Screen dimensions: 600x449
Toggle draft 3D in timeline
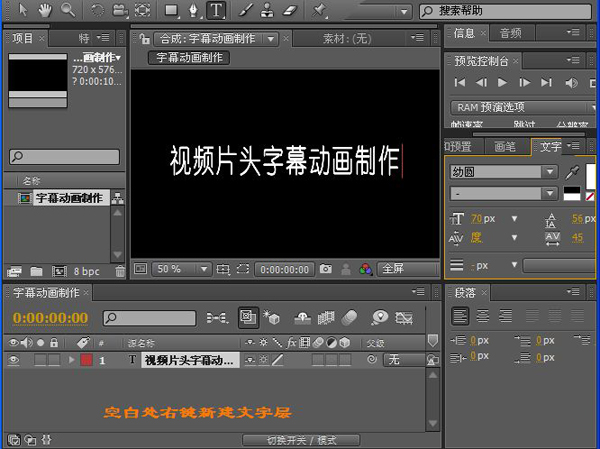pos(271,317)
